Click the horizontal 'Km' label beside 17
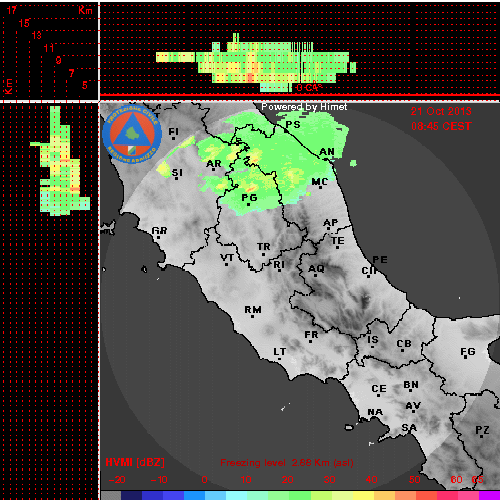 (85, 10)
